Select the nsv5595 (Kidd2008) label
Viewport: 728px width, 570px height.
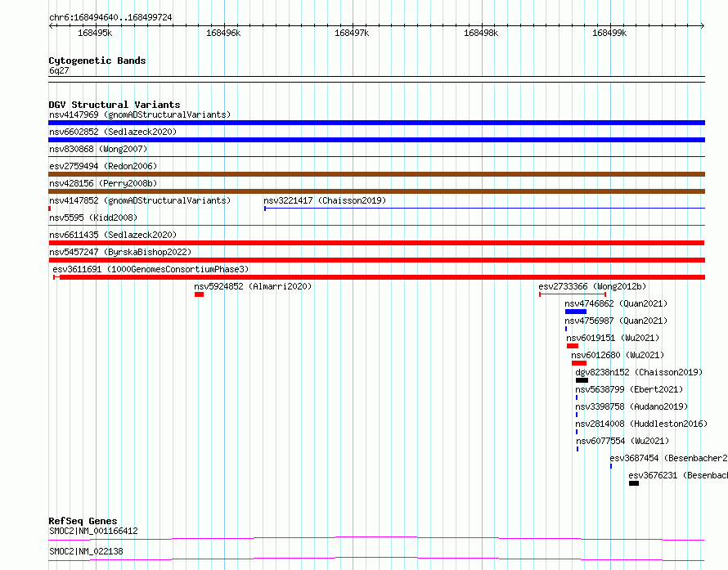(93, 218)
